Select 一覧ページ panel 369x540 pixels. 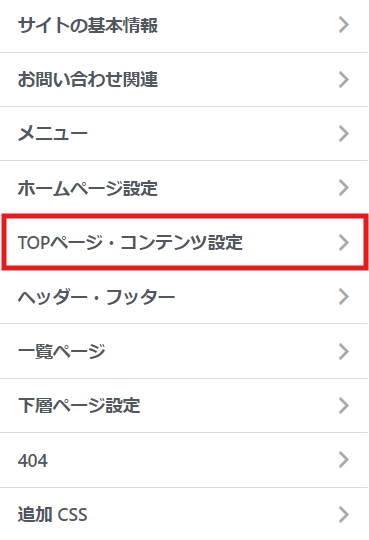[x=184, y=351]
